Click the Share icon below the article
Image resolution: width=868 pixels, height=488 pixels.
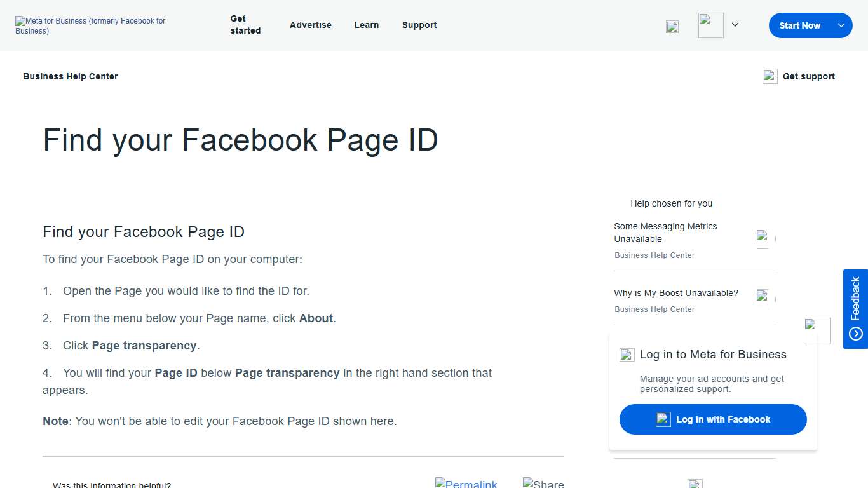[527, 484]
